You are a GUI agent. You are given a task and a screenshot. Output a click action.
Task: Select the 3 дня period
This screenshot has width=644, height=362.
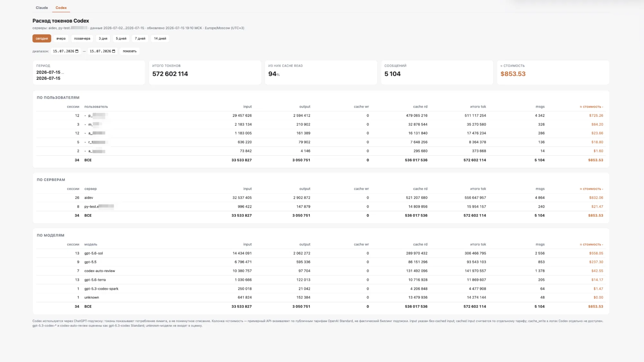103,38
